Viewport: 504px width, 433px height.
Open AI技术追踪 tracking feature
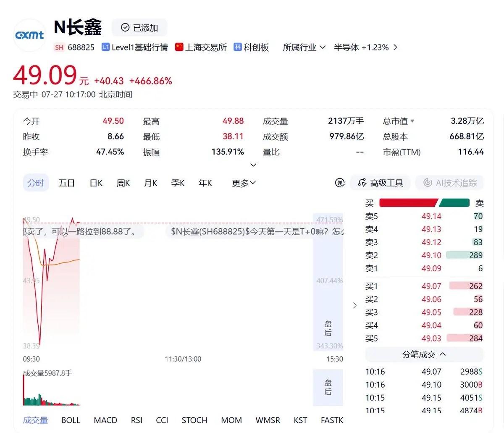pyautogui.click(x=450, y=183)
